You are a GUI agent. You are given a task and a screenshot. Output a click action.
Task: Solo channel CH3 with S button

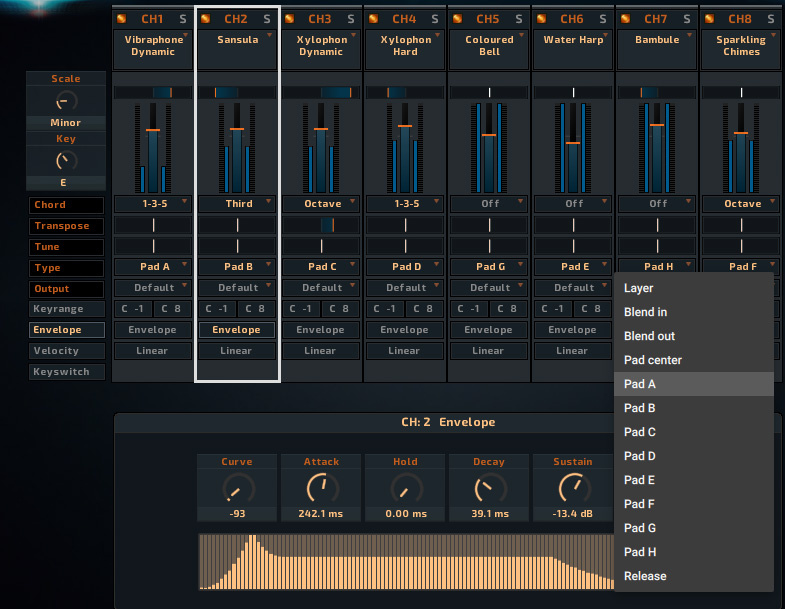pyautogui.click(x=350, y=19)
